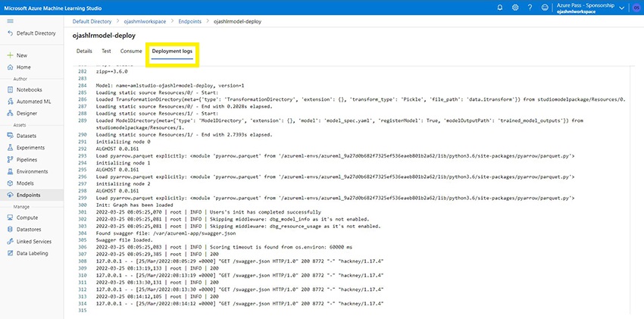Switch to the Test tab
644x319 pixels.
coord(106,52)
